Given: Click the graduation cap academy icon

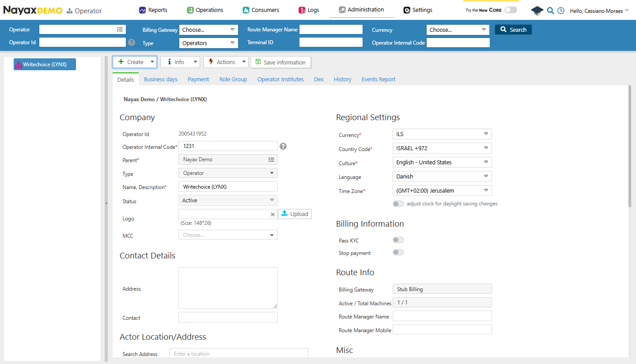Looking at the screenshot, I should [x=537, y=11].
